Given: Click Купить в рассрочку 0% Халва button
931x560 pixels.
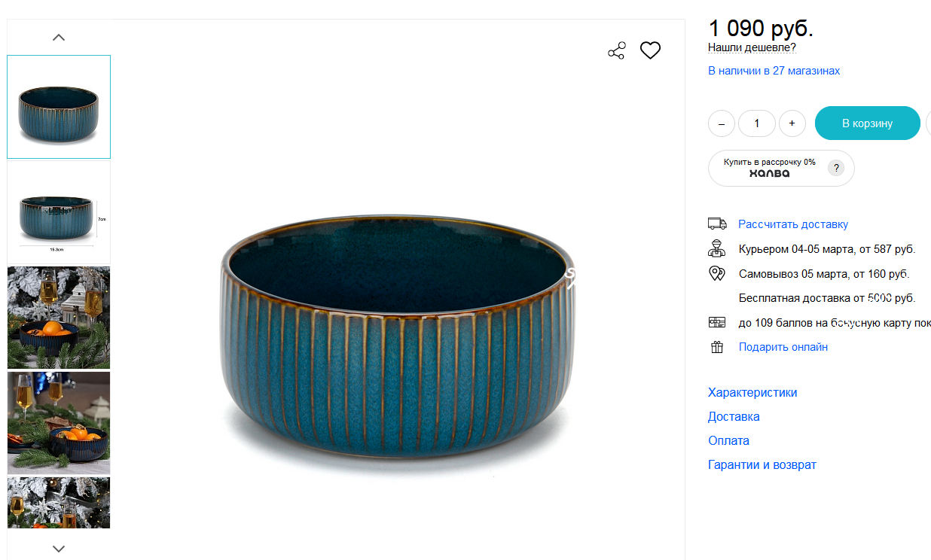Looking at the screenshot, I should [x=781, y=168].
